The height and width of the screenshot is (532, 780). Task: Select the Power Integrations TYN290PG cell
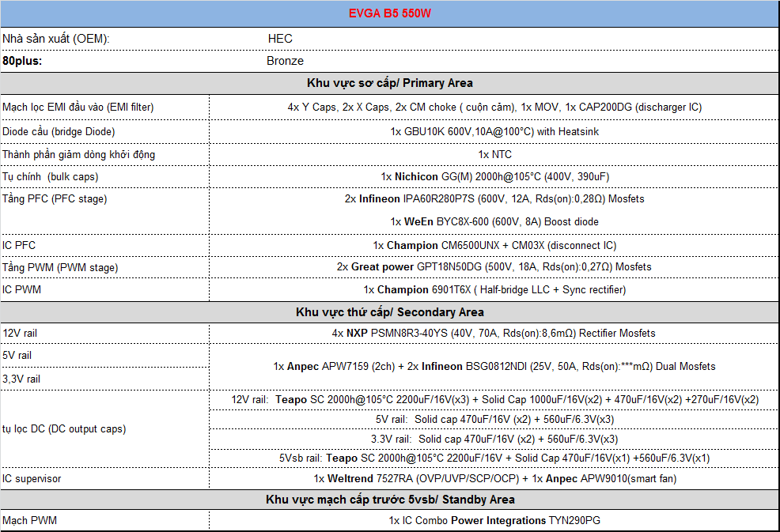[x=494, y=521]
